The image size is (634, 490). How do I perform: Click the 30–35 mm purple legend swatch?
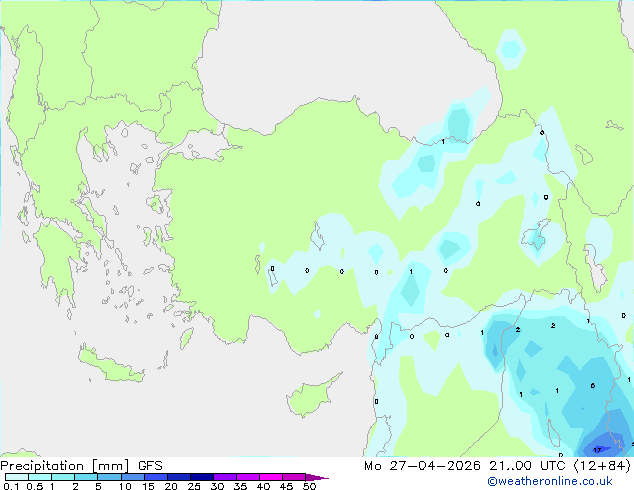(x=224, y=477)
